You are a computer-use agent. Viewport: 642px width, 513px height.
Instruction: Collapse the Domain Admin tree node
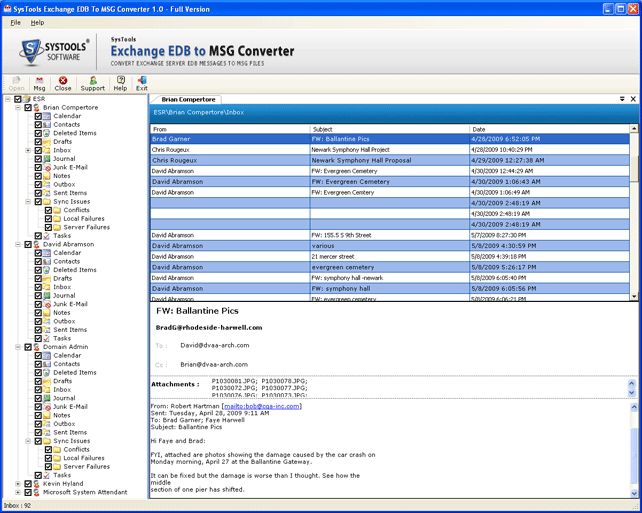(x=18, y=347)
